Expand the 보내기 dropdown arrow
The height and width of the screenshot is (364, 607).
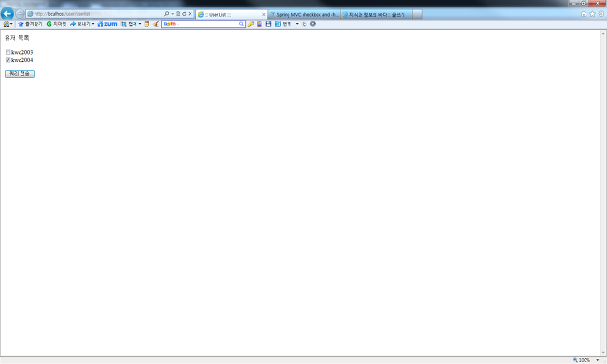tap(93, 24)
